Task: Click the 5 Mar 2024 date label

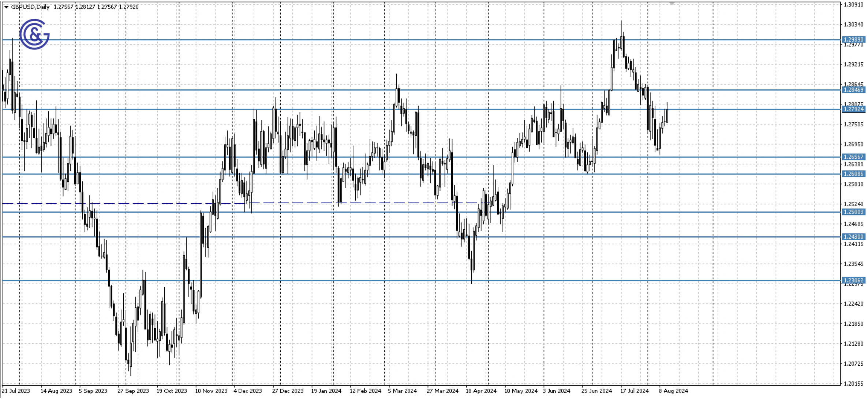Action: (402, 391)
